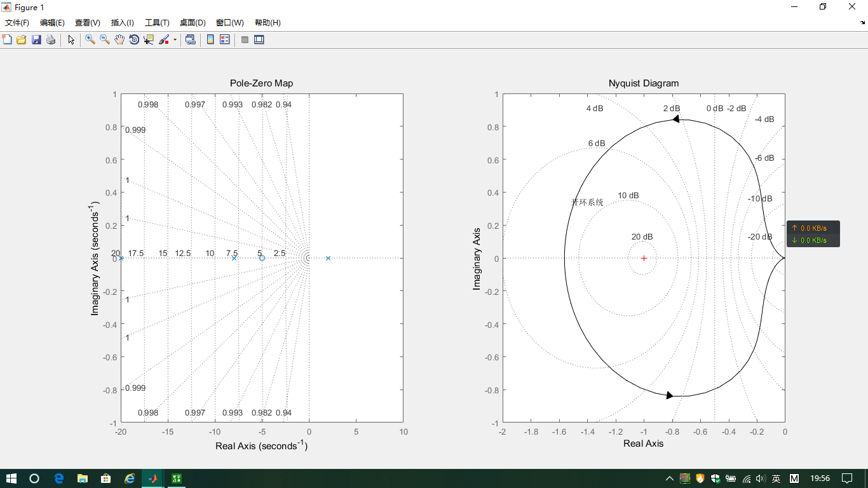Image resolution: width=868 pixels, height=488 pixels.
Task: Click the taskbar clock showing 19:56
Action: (820, 478)
